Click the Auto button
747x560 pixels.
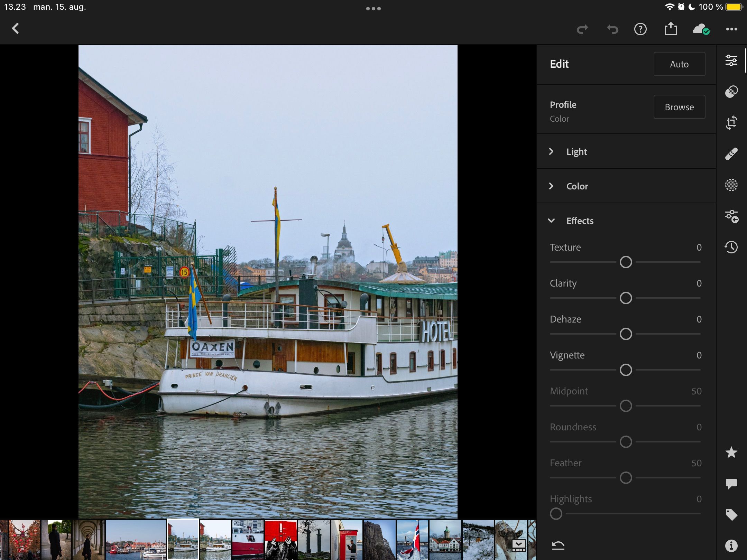pyautogui.click(x=679, y=64)
